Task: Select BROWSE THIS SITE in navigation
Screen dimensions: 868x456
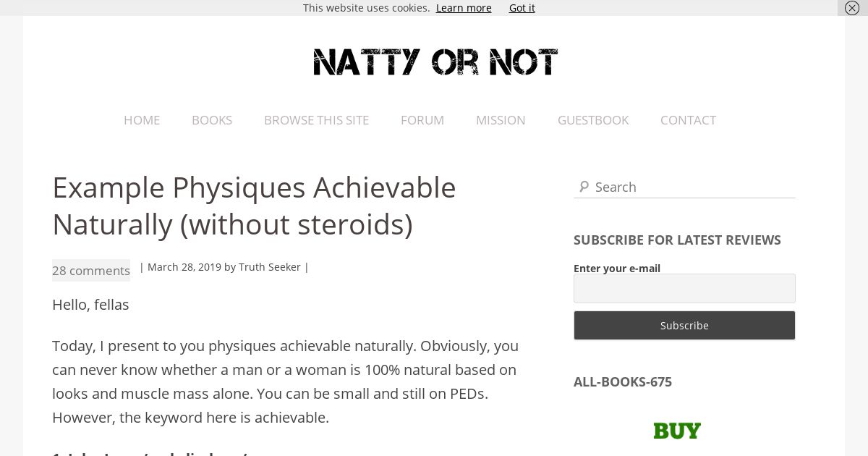Action: click(316, 120)
